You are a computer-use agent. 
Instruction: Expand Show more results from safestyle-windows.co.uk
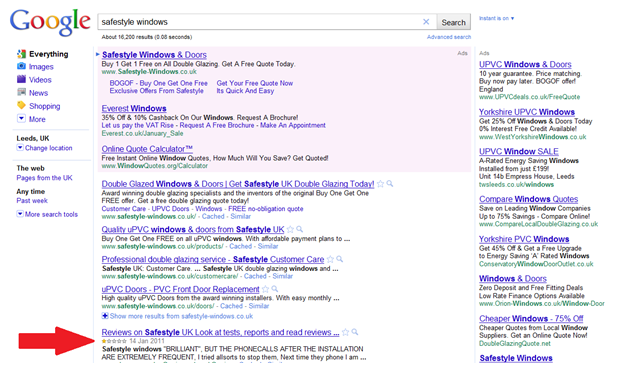pos(177,316)
